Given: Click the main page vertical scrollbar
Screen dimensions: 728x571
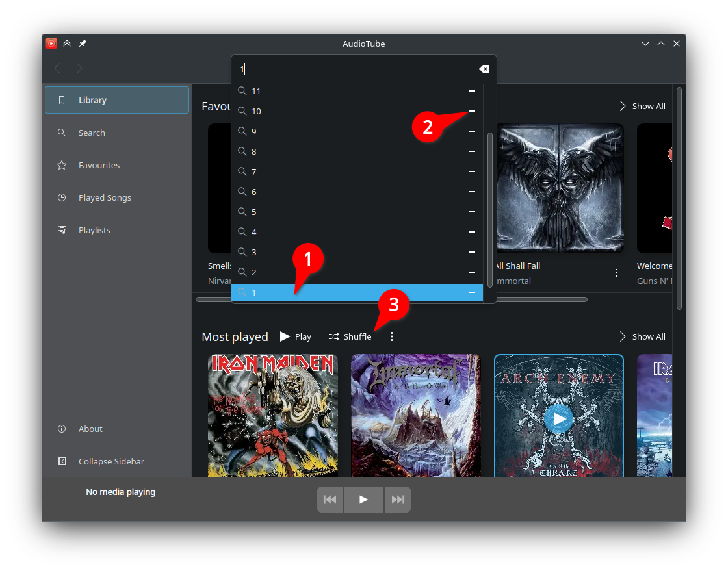Looking at the screenshot, I should pos(679,199).
